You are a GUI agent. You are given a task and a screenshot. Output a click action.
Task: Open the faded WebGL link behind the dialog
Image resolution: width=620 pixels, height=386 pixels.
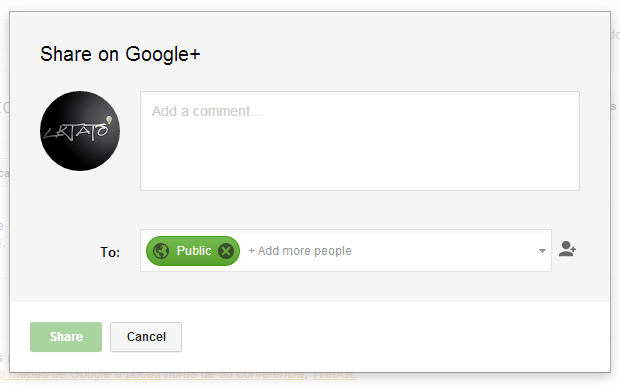point(334,375)
